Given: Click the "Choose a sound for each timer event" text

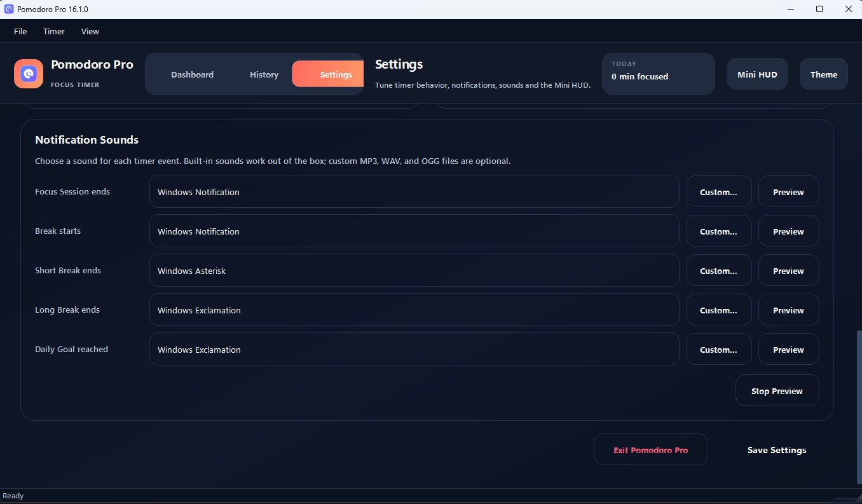Looking at the screenshot, I should (x=273, y=161).
